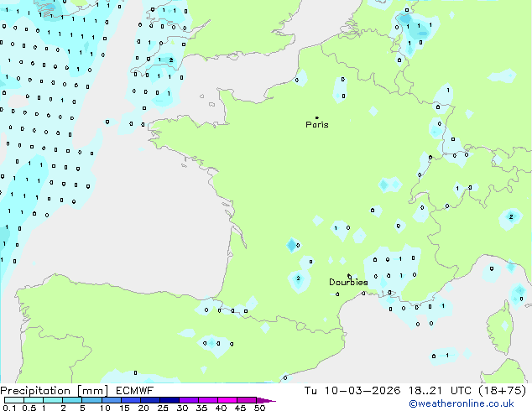This screenshot has width=532, height=411.
Task: Select legend swatch between 10 and 15
Action: [111, 400]
